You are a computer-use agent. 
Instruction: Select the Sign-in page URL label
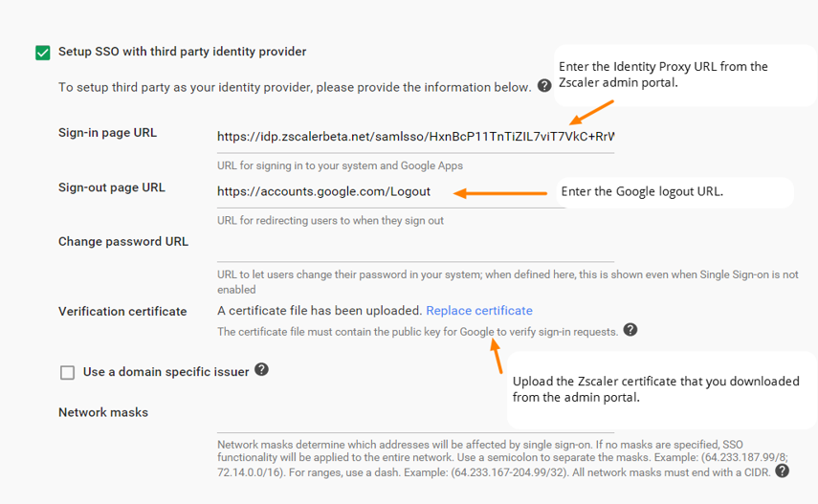(x=107, y=133)
